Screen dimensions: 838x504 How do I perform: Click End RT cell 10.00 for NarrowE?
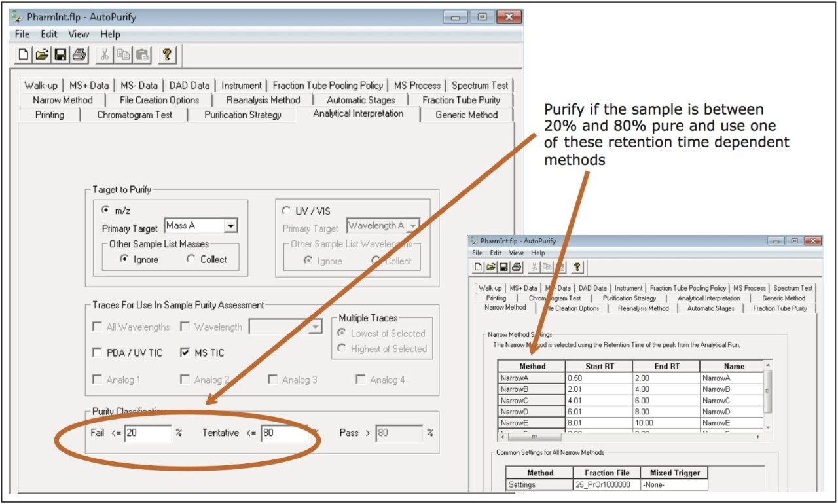click(666, 423)
